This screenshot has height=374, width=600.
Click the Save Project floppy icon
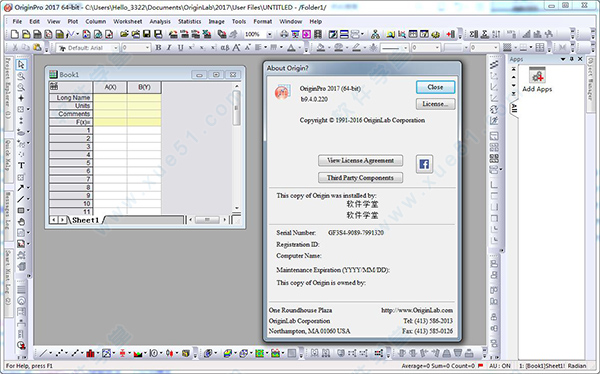click(146, 34)
